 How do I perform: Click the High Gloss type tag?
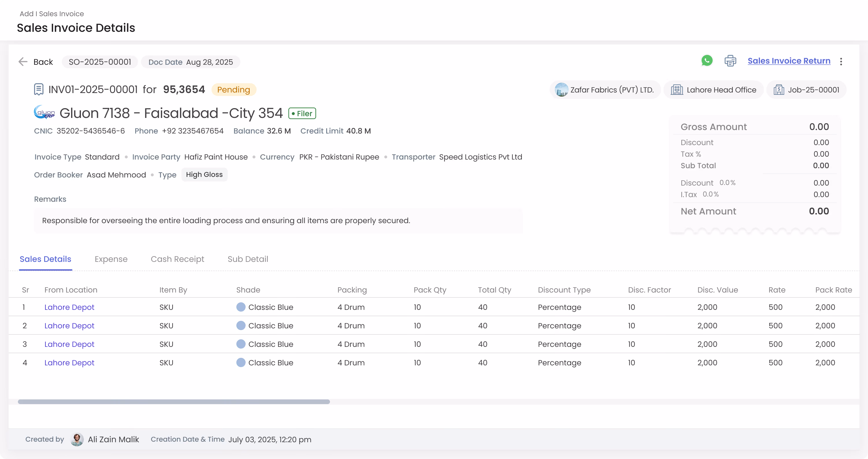pos(204,175)
